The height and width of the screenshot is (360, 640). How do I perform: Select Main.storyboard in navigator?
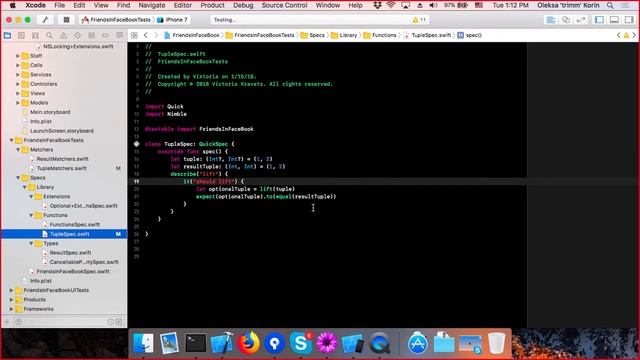pyautogui.click(x=50, y=112)
